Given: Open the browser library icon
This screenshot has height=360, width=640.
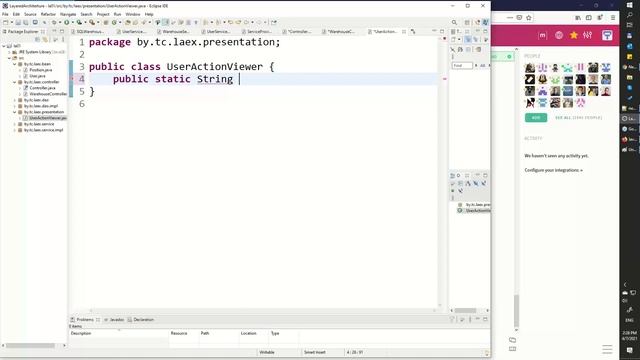Looking at the screenshot, I should tap(578, 18).
